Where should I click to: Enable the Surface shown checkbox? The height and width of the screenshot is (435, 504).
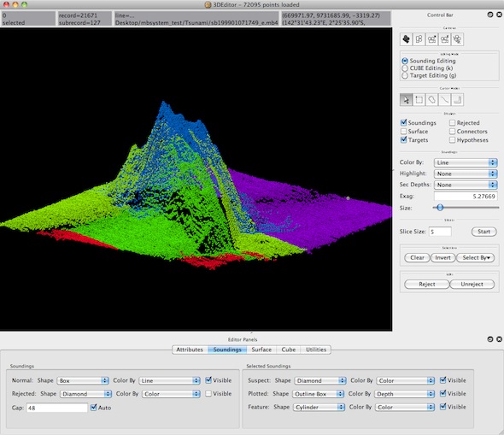coord(404,131)
